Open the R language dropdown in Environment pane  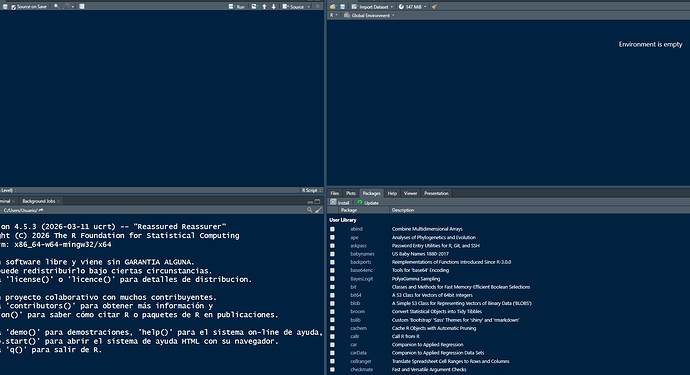coord(334,15)
